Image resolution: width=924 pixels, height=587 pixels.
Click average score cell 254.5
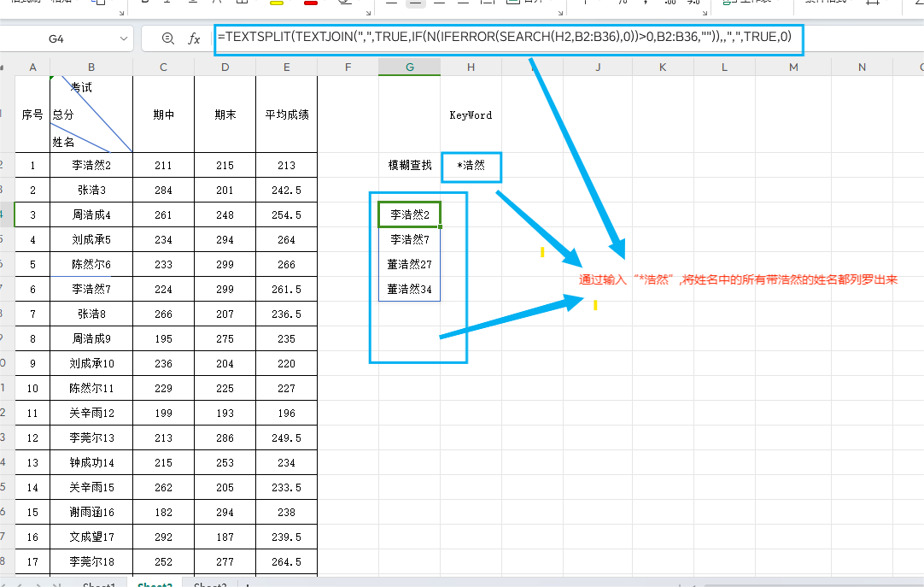pyautogui.click(x=286, y=214)
